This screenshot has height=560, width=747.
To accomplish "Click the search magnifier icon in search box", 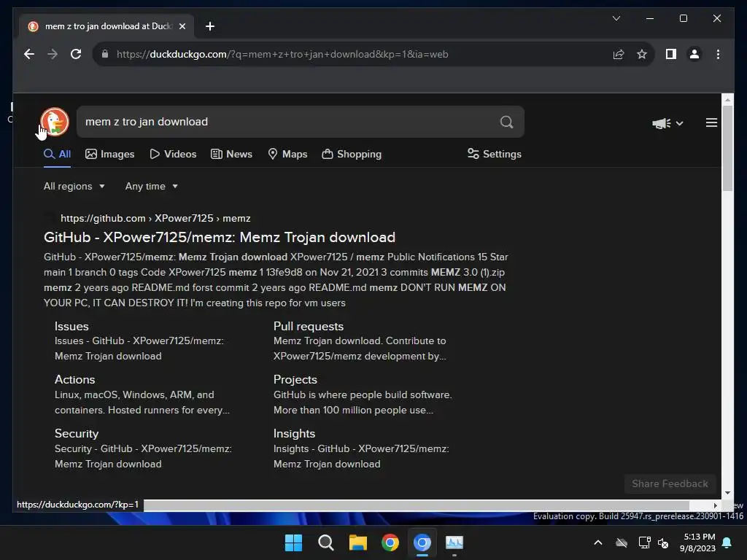I will 507,122.
